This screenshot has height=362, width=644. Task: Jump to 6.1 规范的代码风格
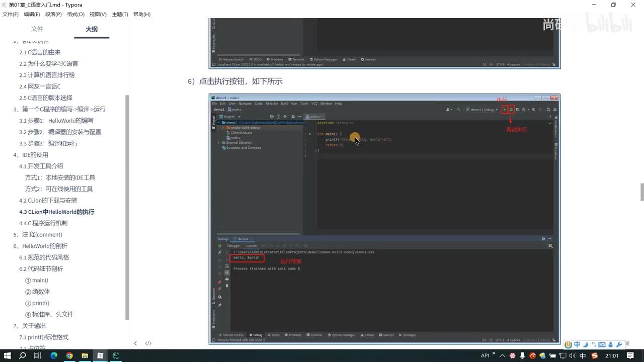point(44,257)
